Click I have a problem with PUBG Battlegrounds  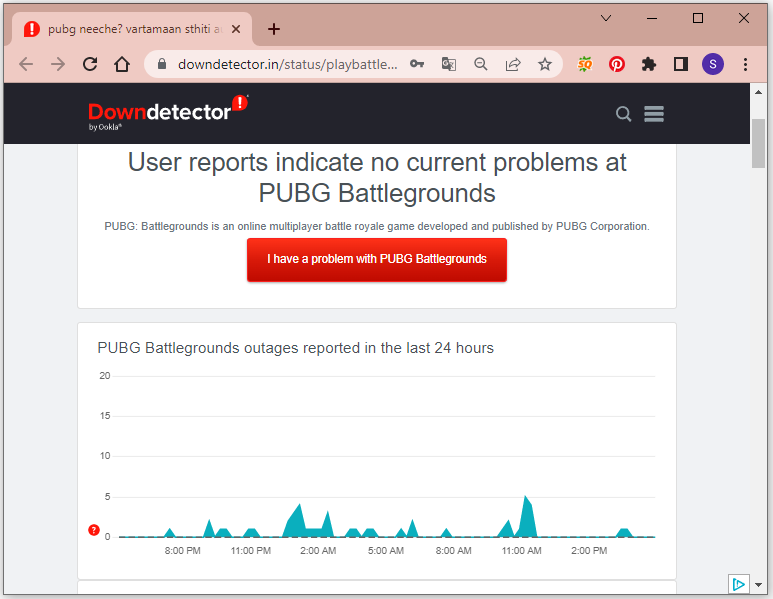point(377,260)
